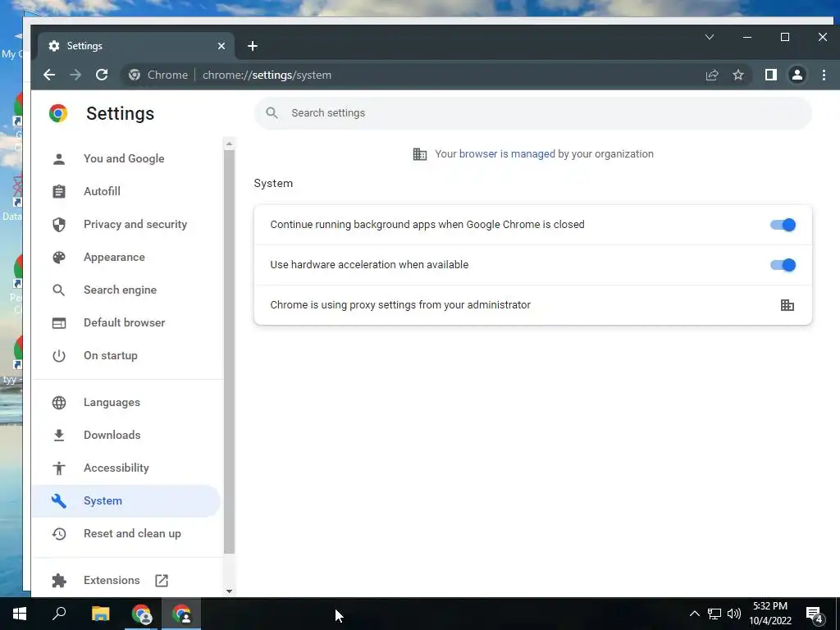This screenshot has height=630, width=840.
Task: Open the profile avatar button
Action: pyautogui.click(x=797, y=75)
